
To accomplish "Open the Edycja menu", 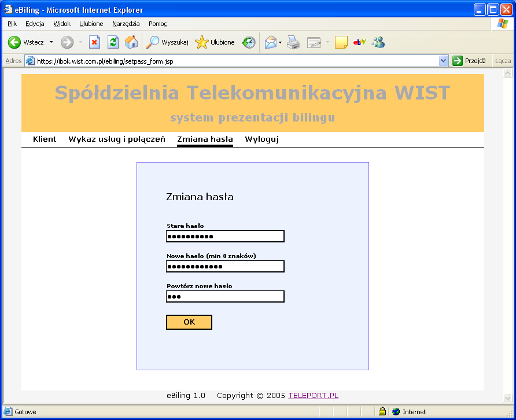I will click(x=35, y=24).
